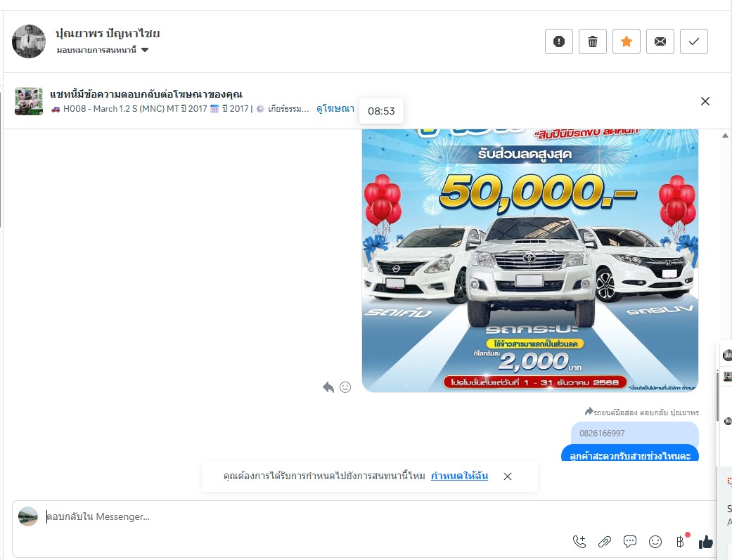React to promotion image with emoji
Viewport: 732px width, 560px height.
345,387
